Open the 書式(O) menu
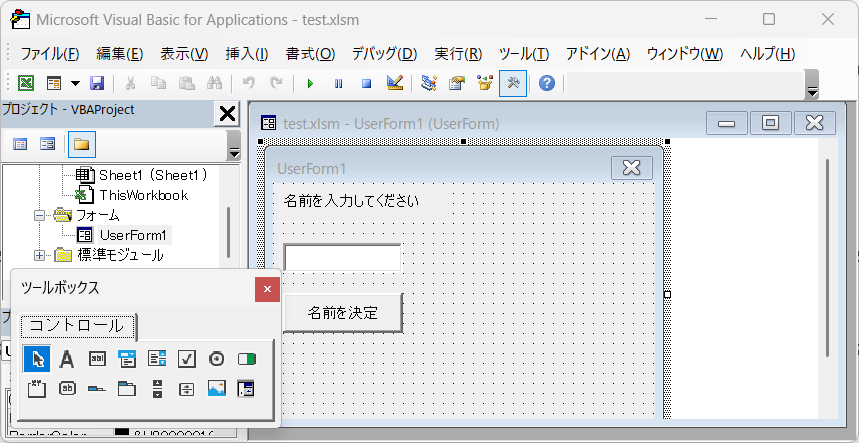 (x=310, y=54)
